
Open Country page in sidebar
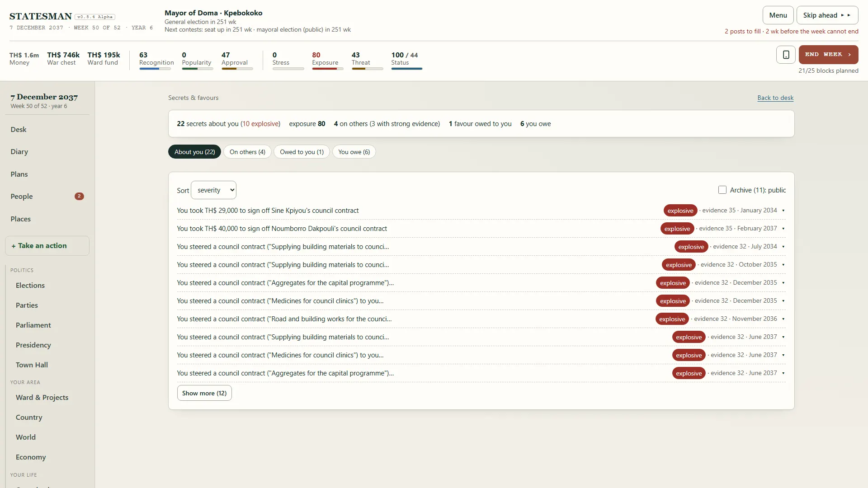tap(29, 418)
